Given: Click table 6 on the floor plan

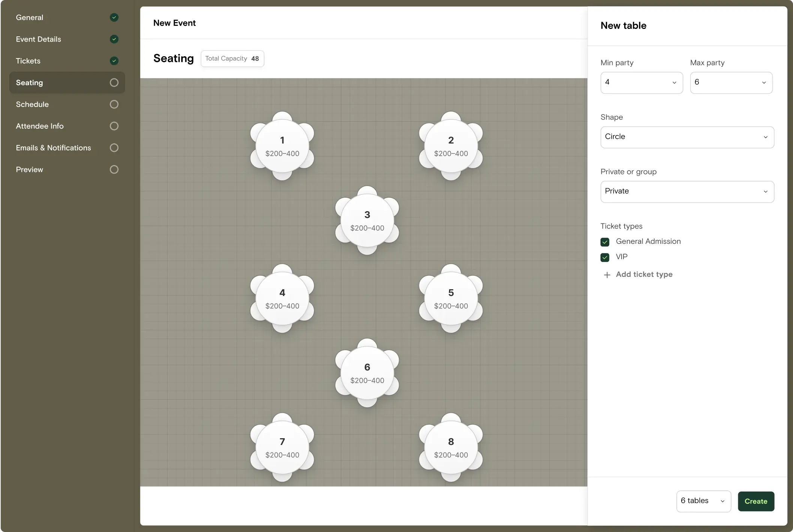Looking at the screenshot, I should point(367,373).
